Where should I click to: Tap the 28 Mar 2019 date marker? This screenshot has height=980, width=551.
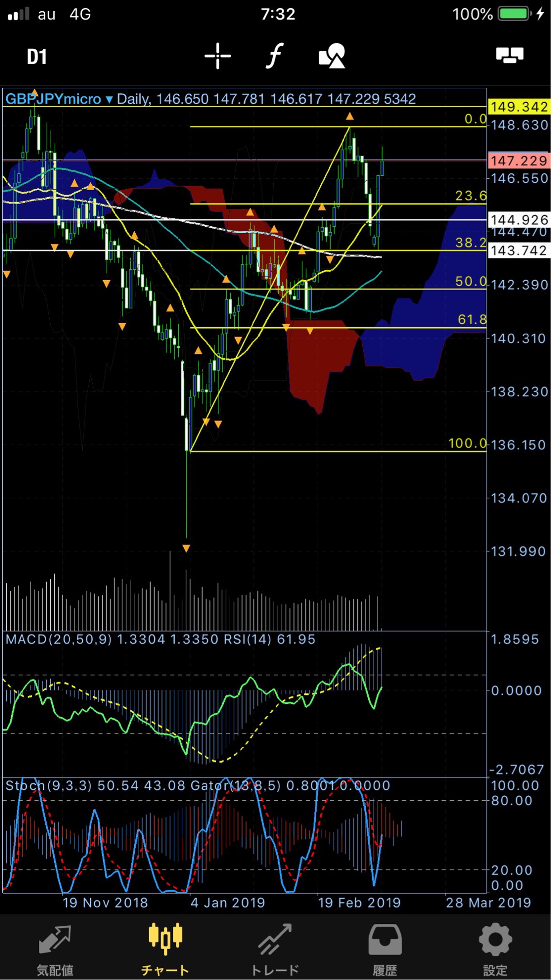[x=489, y=903]
